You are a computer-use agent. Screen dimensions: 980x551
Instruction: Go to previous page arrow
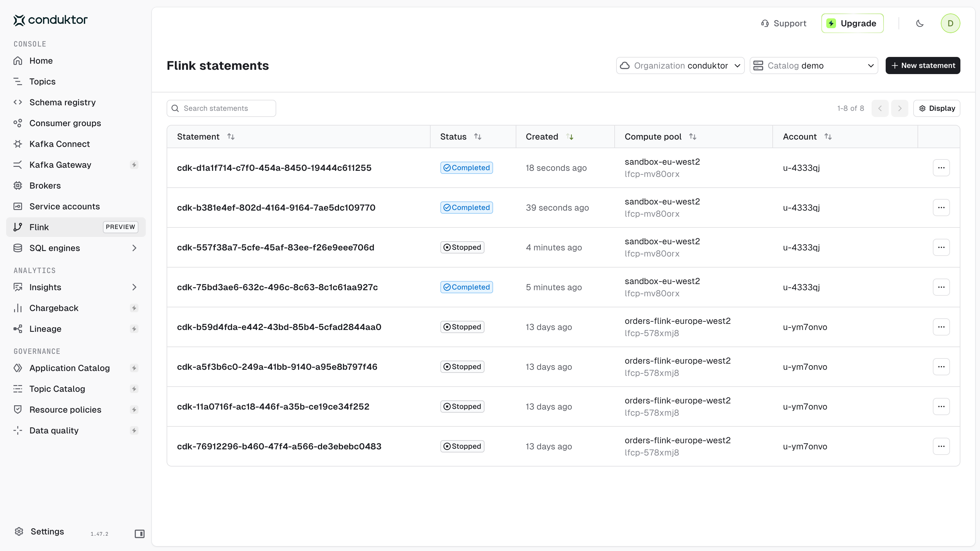tap(880, 108)
